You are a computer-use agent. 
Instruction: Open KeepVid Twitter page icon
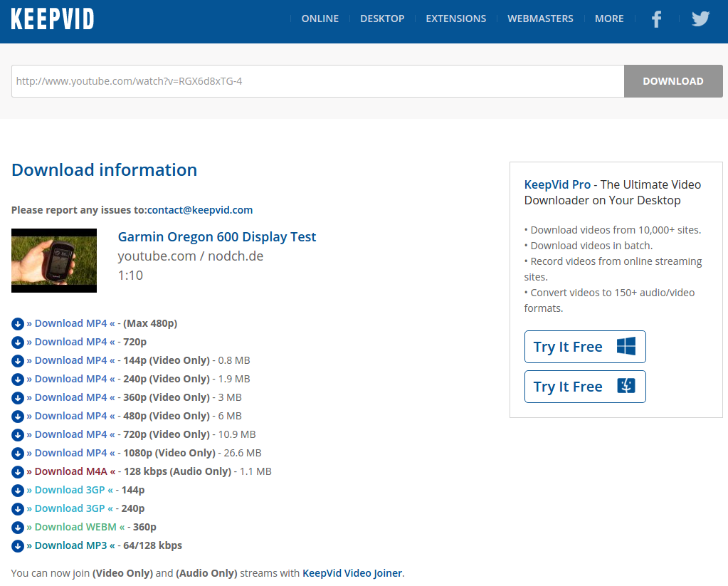(700, 19)
